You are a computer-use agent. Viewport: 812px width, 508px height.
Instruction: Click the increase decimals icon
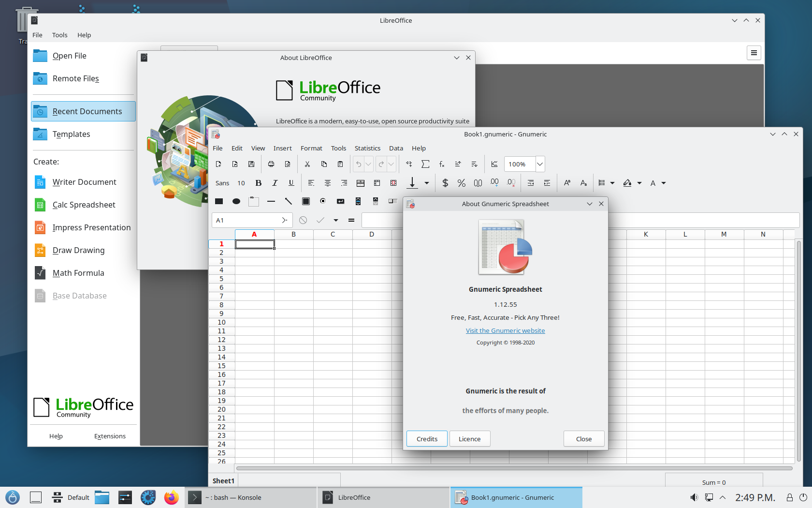(x=494, y=183)
